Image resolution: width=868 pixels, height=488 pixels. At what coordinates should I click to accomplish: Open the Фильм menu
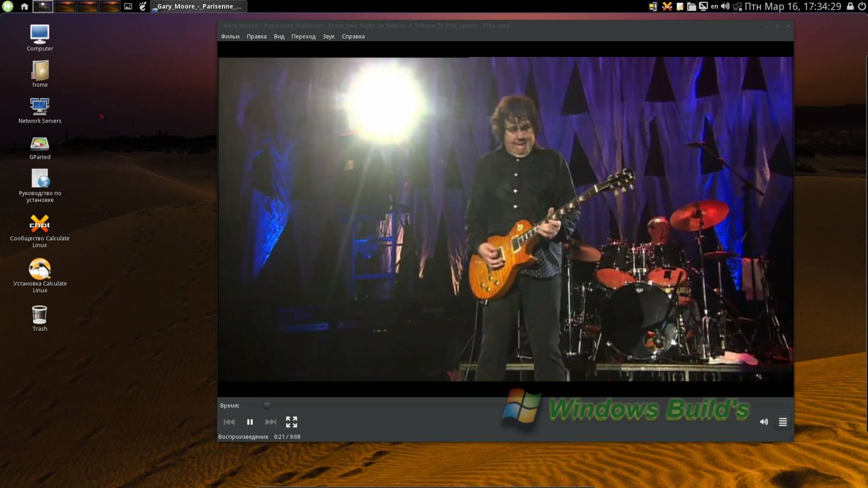click(230, 36)
